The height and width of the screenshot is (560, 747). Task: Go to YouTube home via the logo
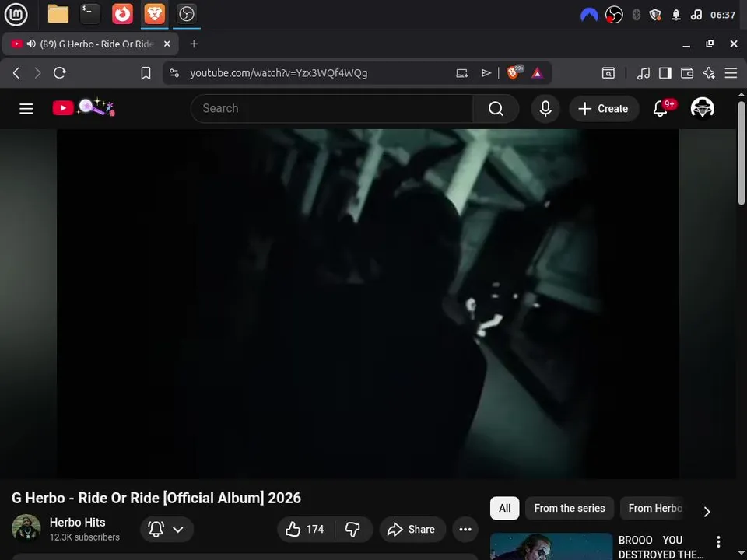pos(84,107)
